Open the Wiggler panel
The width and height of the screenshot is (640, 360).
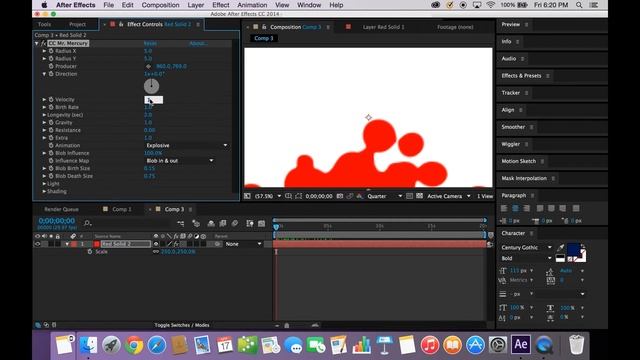click(x=511, y=144)
